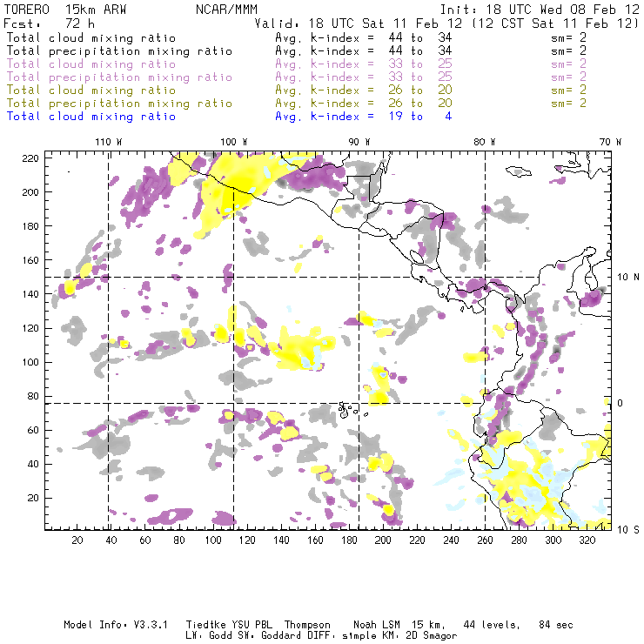Click the 'Tiedtke YSU PBL' footer text

pos(229,625)
